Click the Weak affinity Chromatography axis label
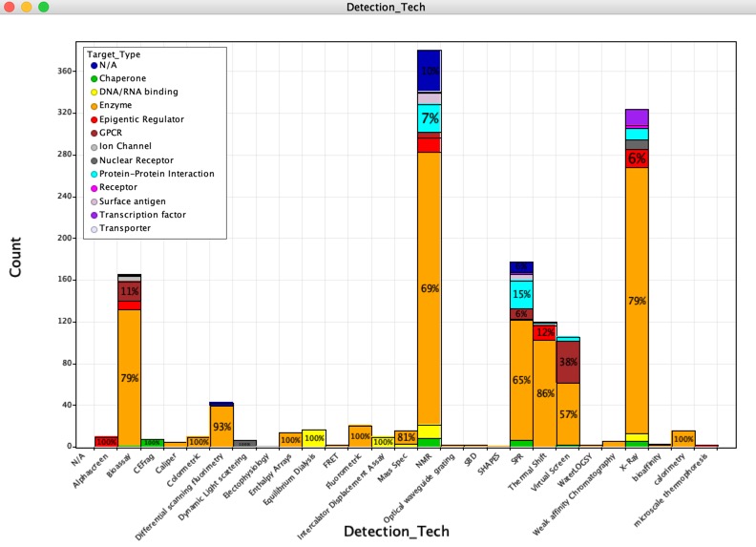 575,494
